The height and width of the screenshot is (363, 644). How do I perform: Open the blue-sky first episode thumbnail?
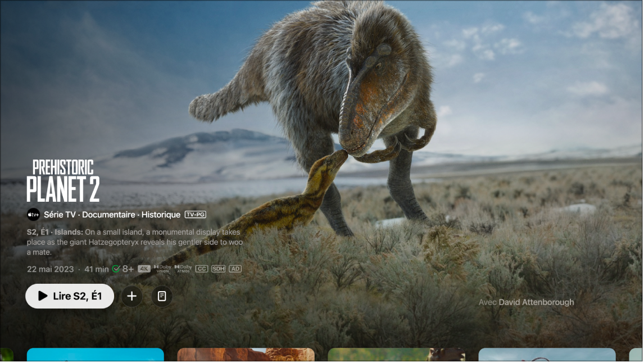click(96, 355)
